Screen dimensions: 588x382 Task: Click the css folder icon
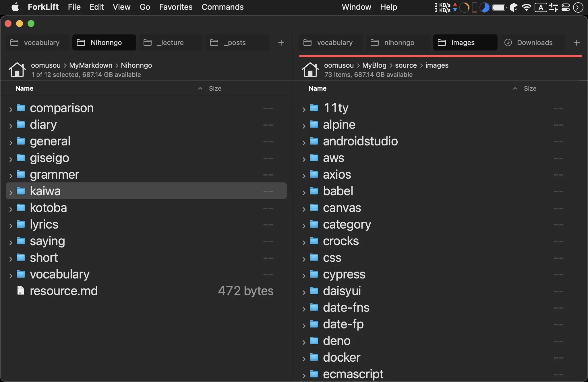tap(314, 257)
